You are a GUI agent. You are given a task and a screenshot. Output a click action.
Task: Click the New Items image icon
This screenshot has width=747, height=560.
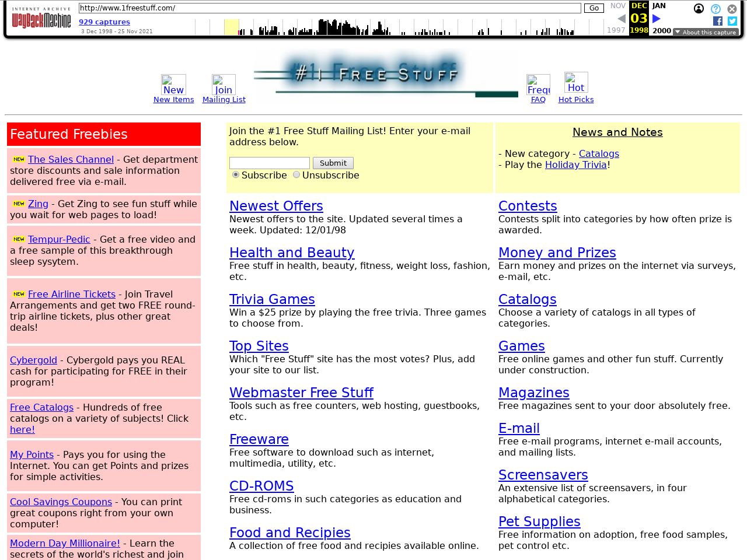173,85
